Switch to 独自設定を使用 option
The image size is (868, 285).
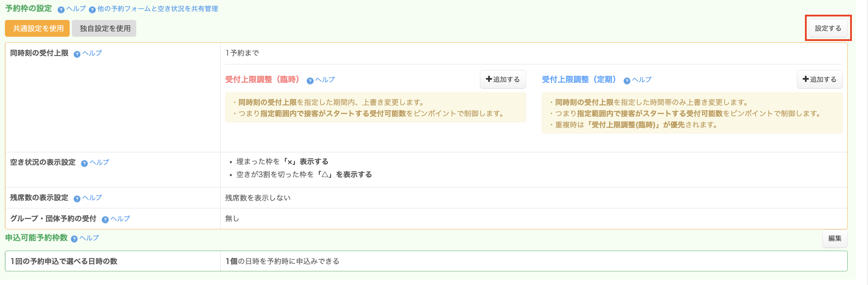coord(104,28)
